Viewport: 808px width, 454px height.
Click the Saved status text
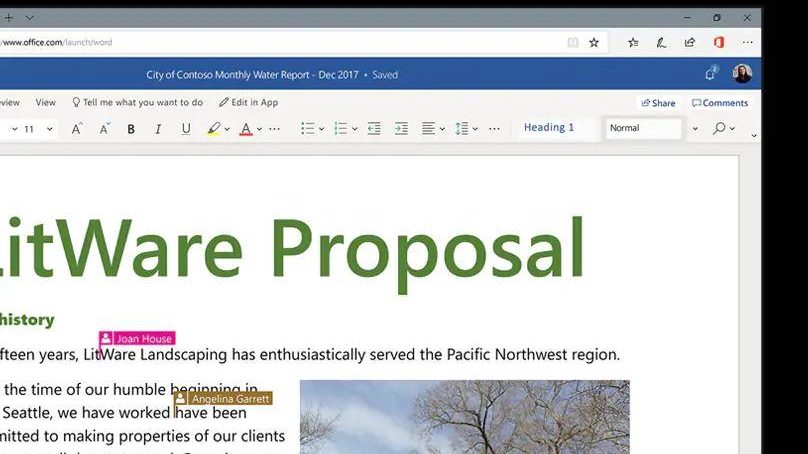(x=385, y=75)
